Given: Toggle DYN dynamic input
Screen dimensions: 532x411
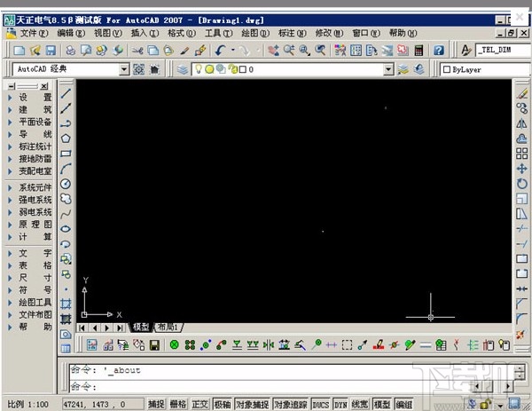Looking at the screenshot, I should tap(340, 404).
